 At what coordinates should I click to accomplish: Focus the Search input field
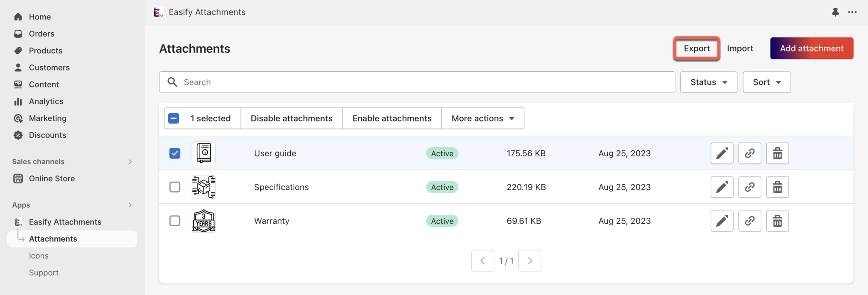pos(417,82)
